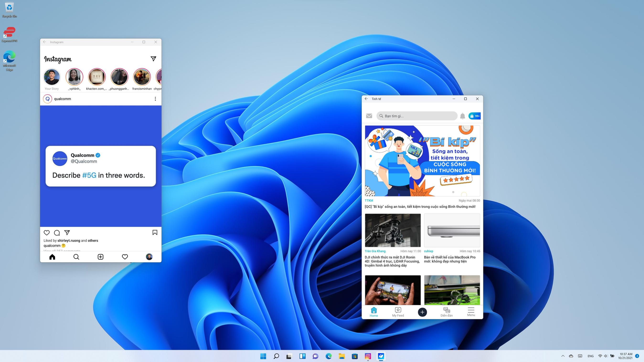The image size is (644, 362).
Task: Click the 99+ gift badge
Action: coord(474,116)
